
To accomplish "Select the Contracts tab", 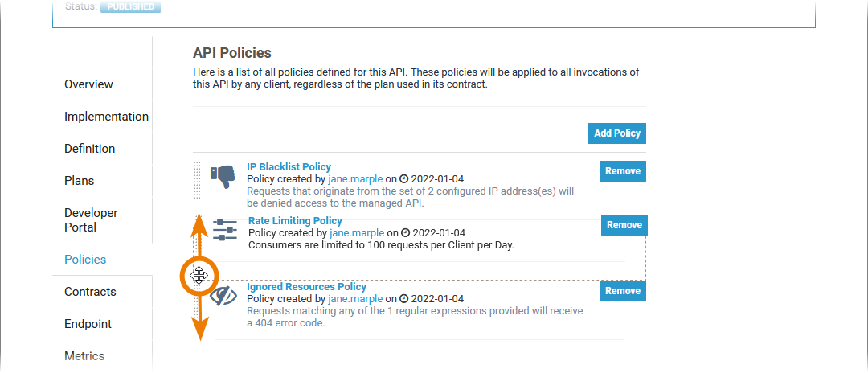I will pos(90,292).
